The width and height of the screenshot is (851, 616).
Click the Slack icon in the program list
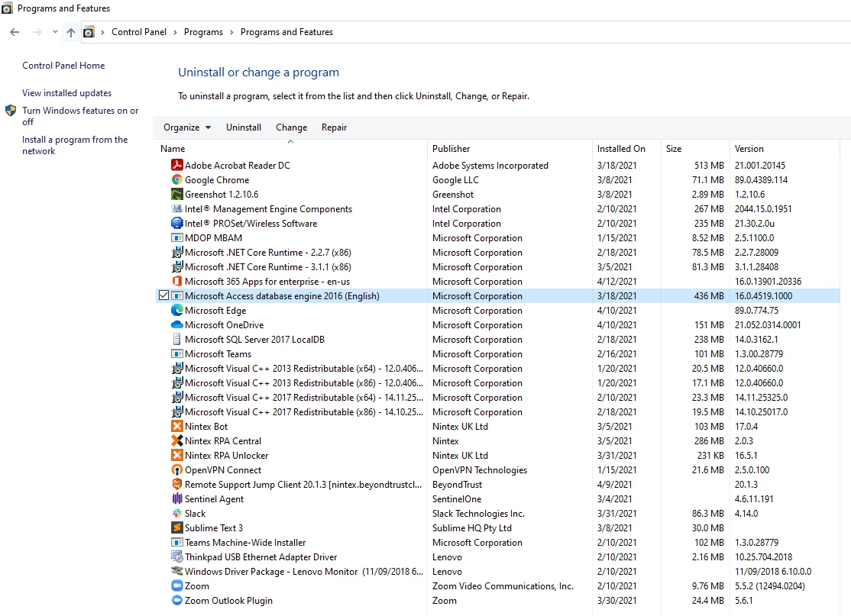pos(177,514)
